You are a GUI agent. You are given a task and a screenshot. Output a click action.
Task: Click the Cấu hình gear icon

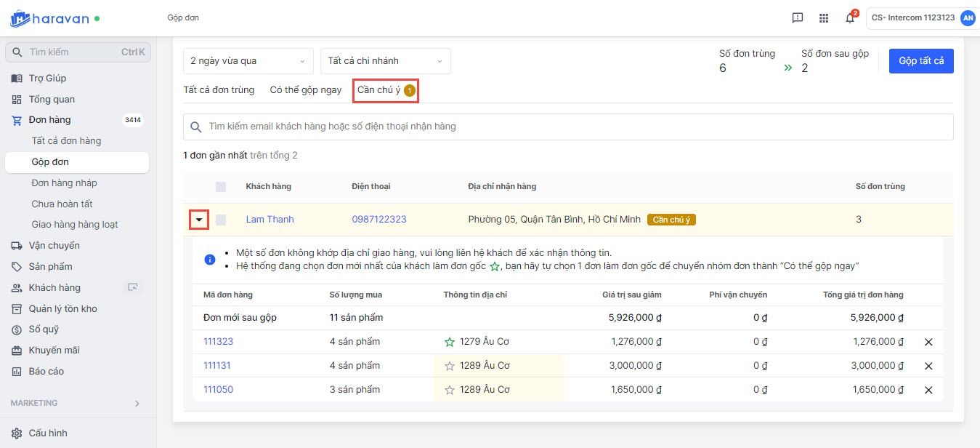pos(17,433)
